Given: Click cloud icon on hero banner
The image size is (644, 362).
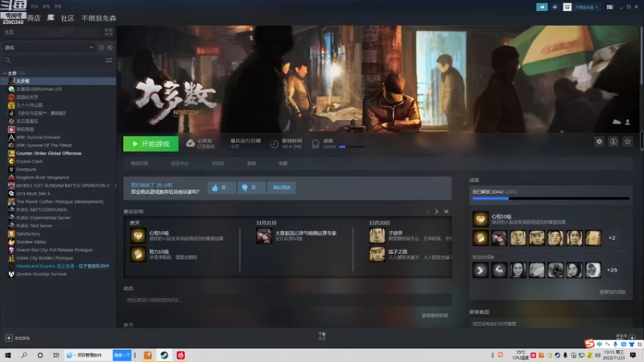Looking at the screenshot, I should [x=617, y=122].
